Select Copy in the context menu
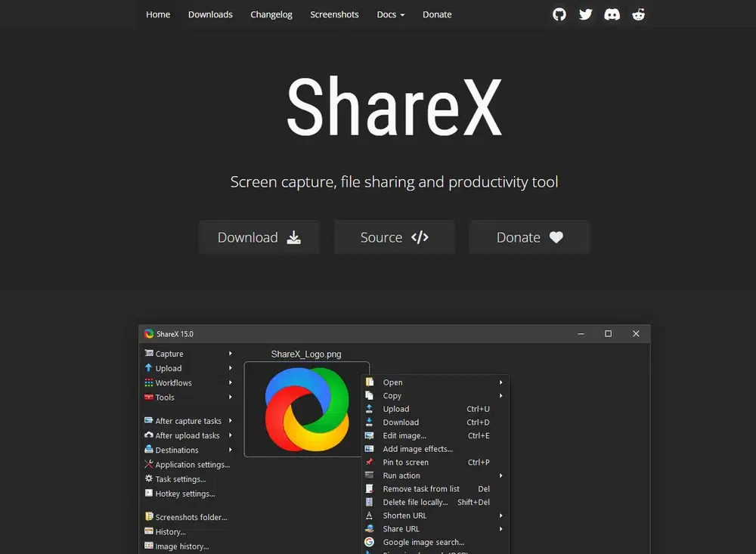756x554 pixels. pos(435,395)
